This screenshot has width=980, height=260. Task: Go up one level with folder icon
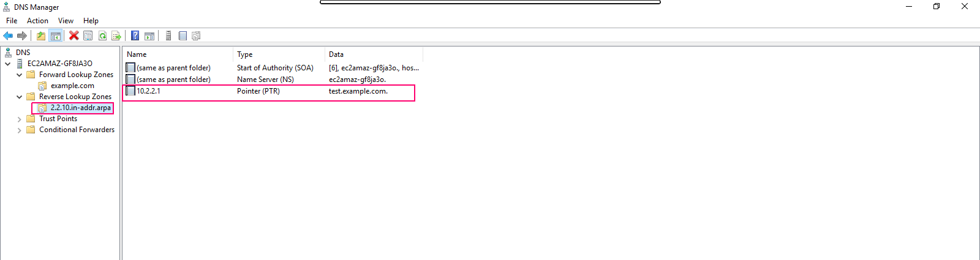coord(40,36)
